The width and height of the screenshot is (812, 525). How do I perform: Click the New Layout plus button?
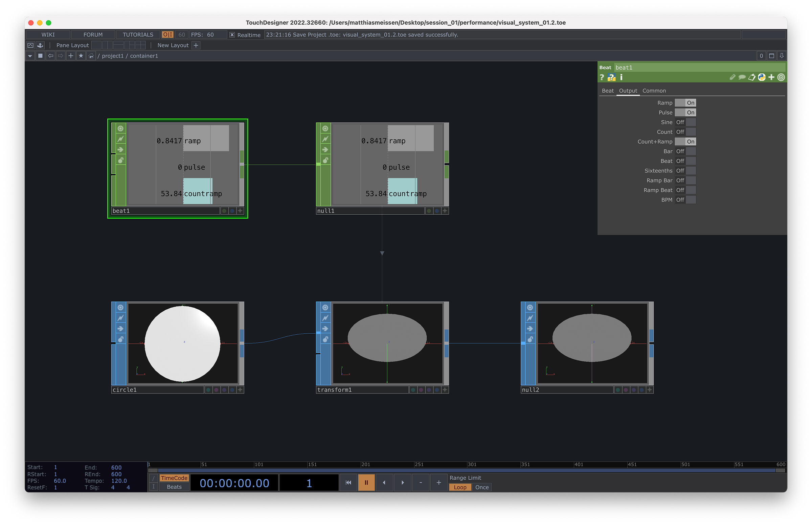click(x=196, y=45)
